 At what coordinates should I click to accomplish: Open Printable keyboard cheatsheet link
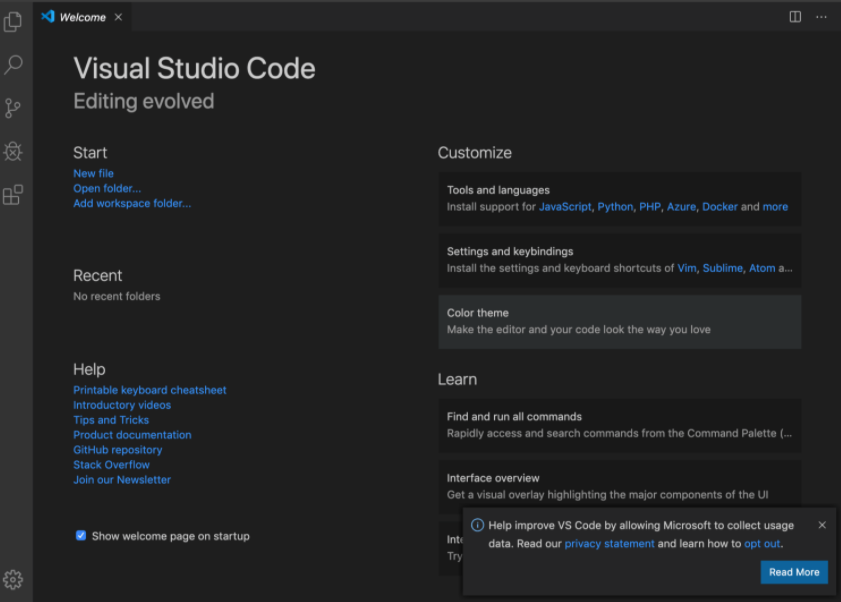[x=150, y=390]
